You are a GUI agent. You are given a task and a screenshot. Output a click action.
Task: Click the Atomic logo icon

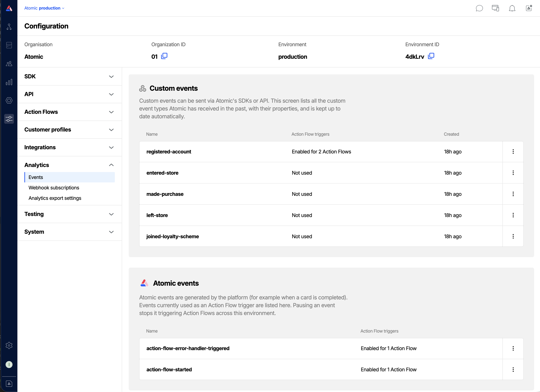(9, 9)
